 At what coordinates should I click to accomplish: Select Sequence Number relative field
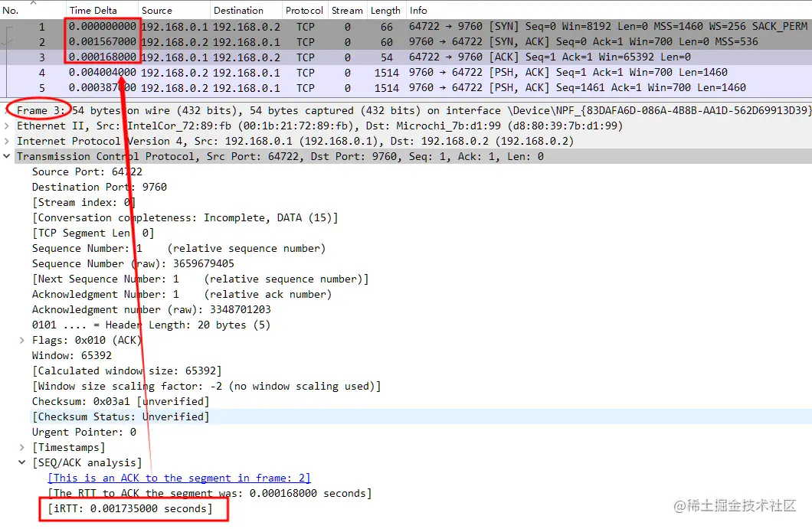pyautogui.click(x=178, y=249)
